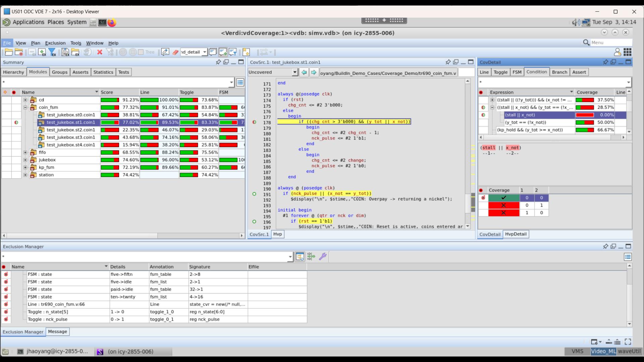Select the Toggle tab in CovDetail
This screenshot has width=644, height=362.
coord(500,72)
